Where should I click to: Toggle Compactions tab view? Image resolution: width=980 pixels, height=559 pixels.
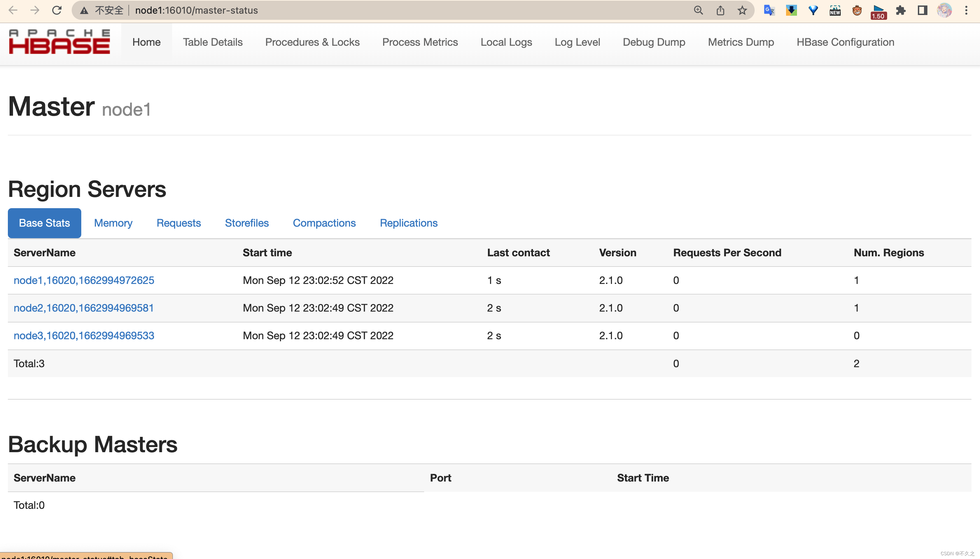coord(324,223)
